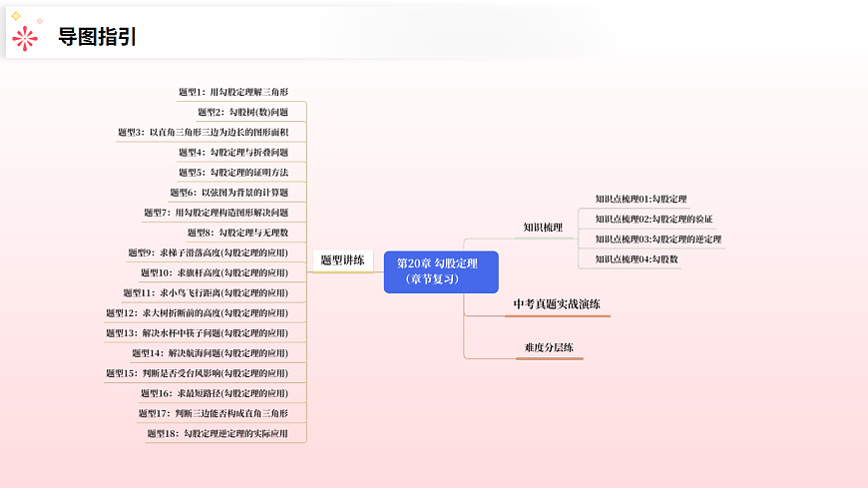This screenshot has width=868, height=488.
Task: Select the 题型讲练 branch node
Action: pos(342,260)
